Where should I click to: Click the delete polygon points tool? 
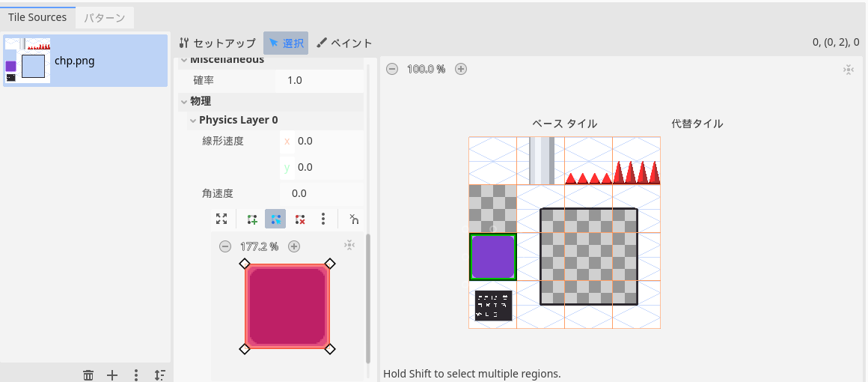click(x=300, y=219)
